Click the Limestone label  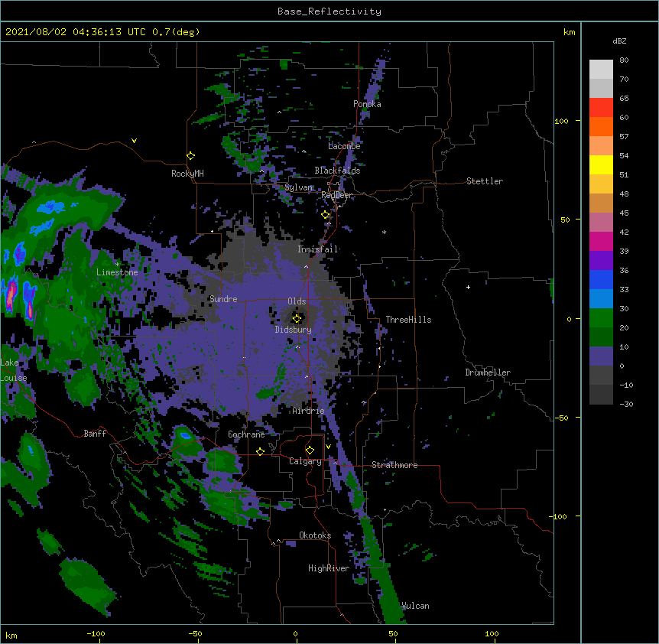pos(117,272)
